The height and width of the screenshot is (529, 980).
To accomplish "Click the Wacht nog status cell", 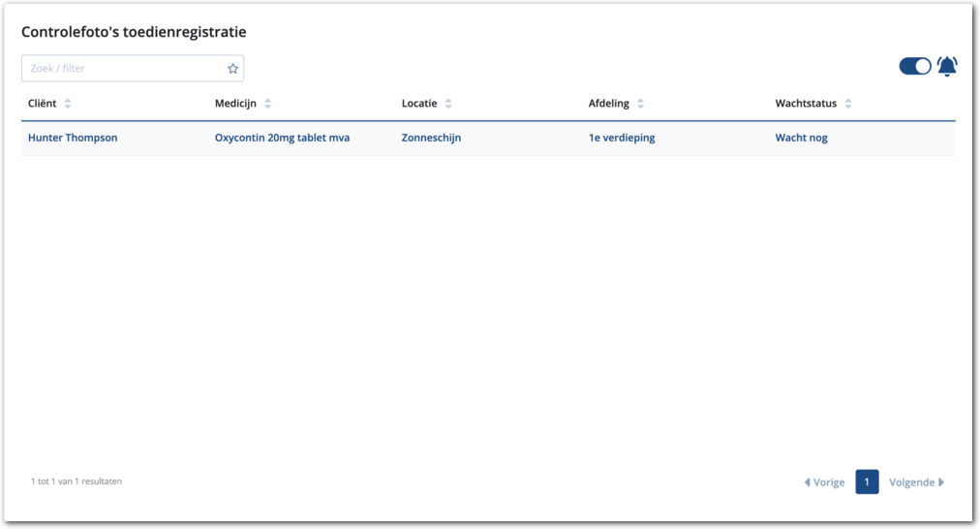I will [x=801, y=138].
